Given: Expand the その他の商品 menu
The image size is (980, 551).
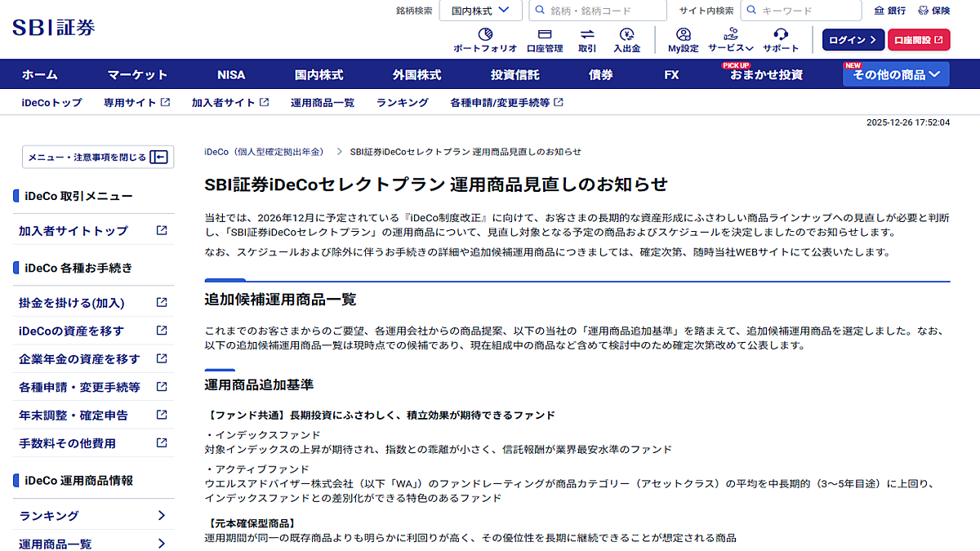Looking at the screenshot, I should (x=895, y=74).
